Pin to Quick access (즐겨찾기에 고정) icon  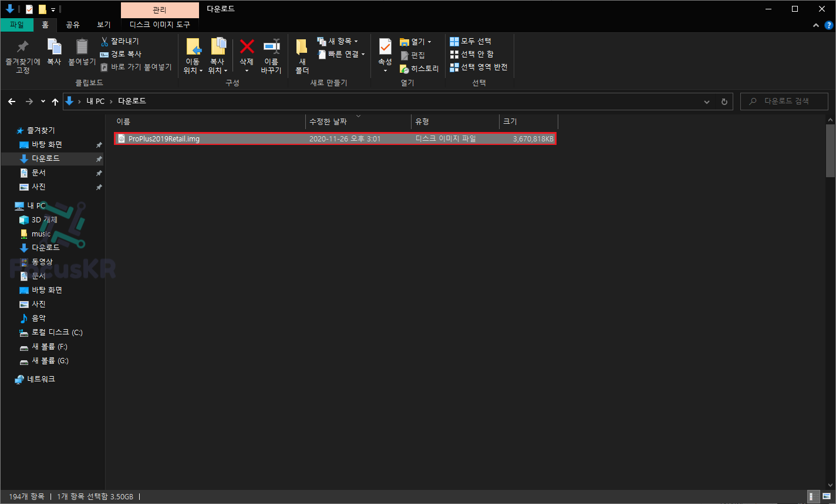[x=23, y=47]
